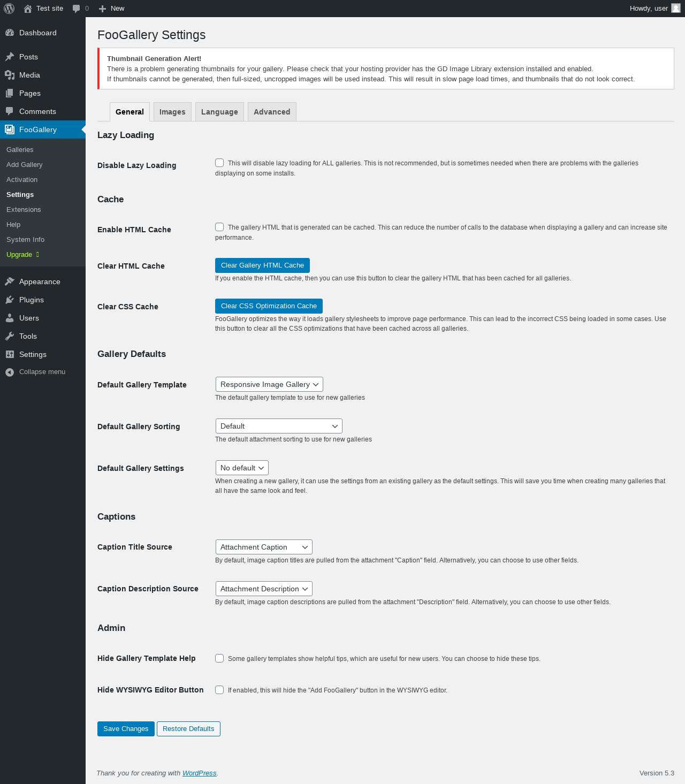Open the Default Gallery Template dropdown
This screenshot has height=784, width=685.
tap(269, 384)
